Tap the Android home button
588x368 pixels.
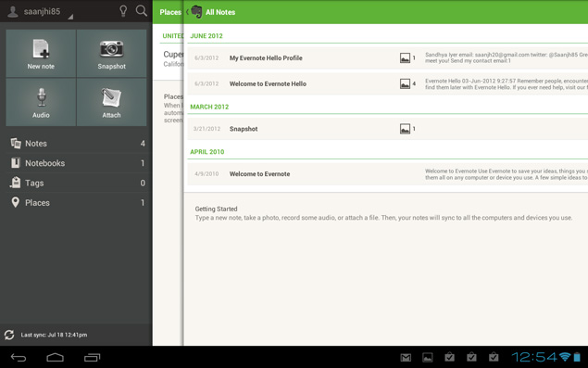pos(56,357)
